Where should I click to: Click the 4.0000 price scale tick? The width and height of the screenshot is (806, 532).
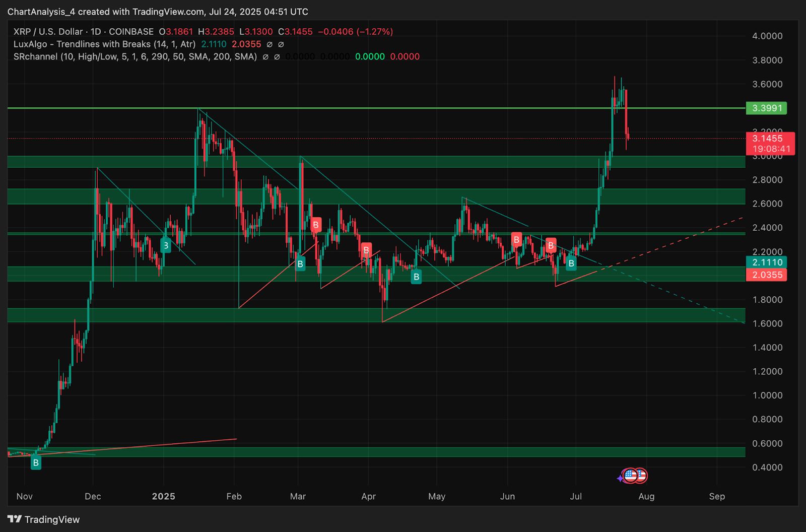point(767,36)
